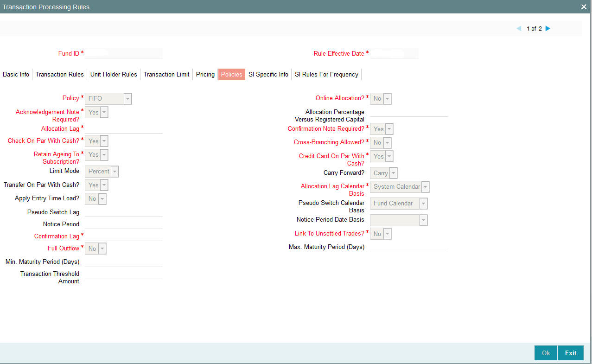Navigate to next page using right arrow

click(547, 28)
